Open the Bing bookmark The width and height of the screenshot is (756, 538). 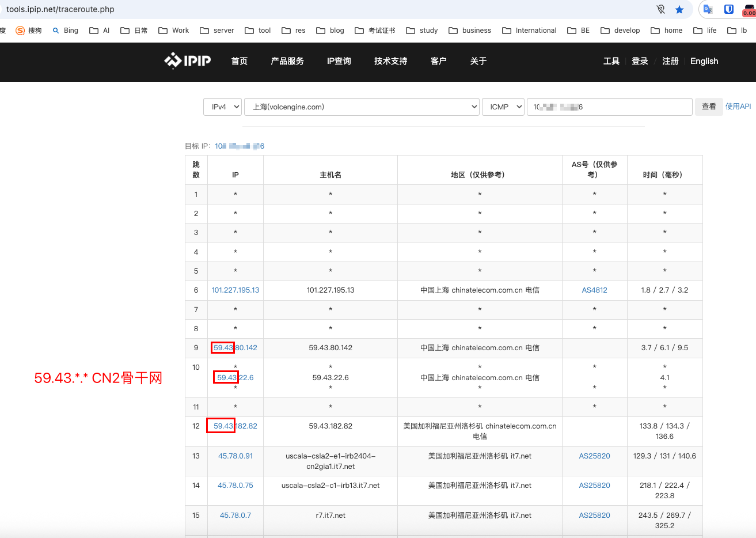pyautogui.click(x=65, y=31)
